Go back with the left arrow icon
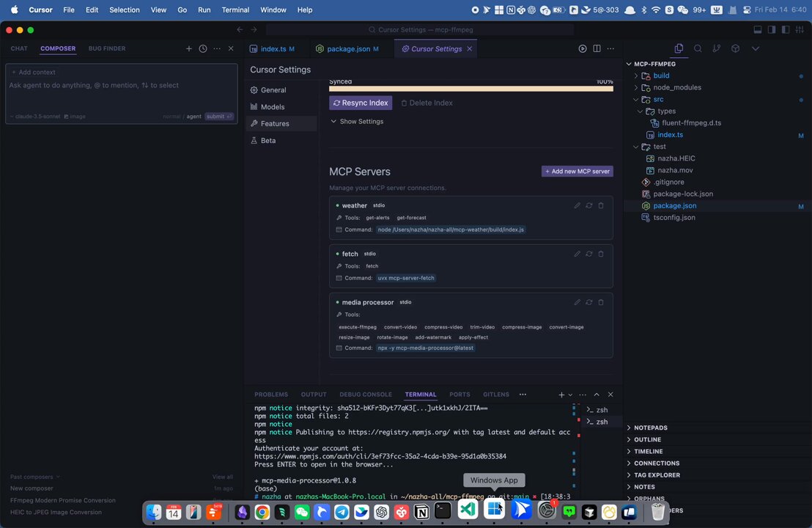This screenshot has width=812, height=528. [240, 29]
